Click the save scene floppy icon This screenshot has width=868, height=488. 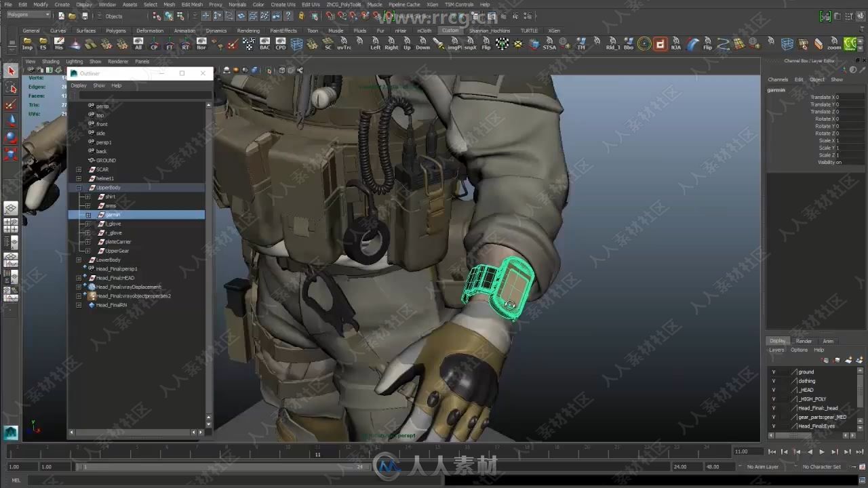point(85,16)
